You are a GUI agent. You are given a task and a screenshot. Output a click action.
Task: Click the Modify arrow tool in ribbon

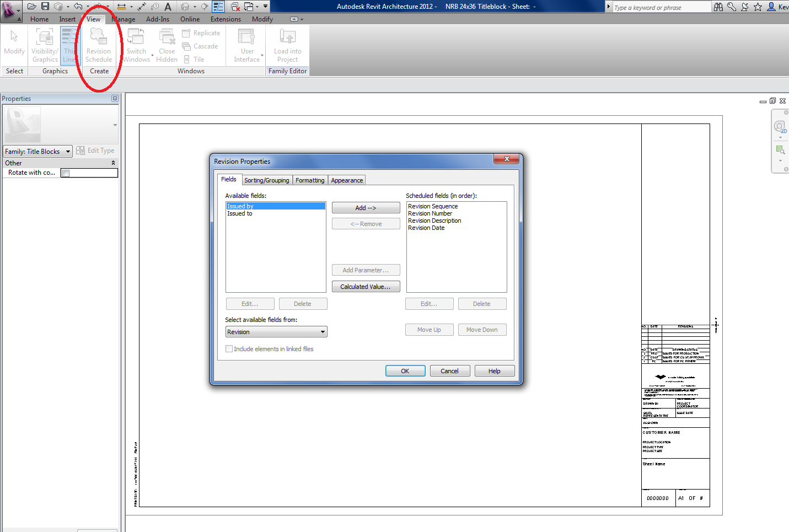14,42
